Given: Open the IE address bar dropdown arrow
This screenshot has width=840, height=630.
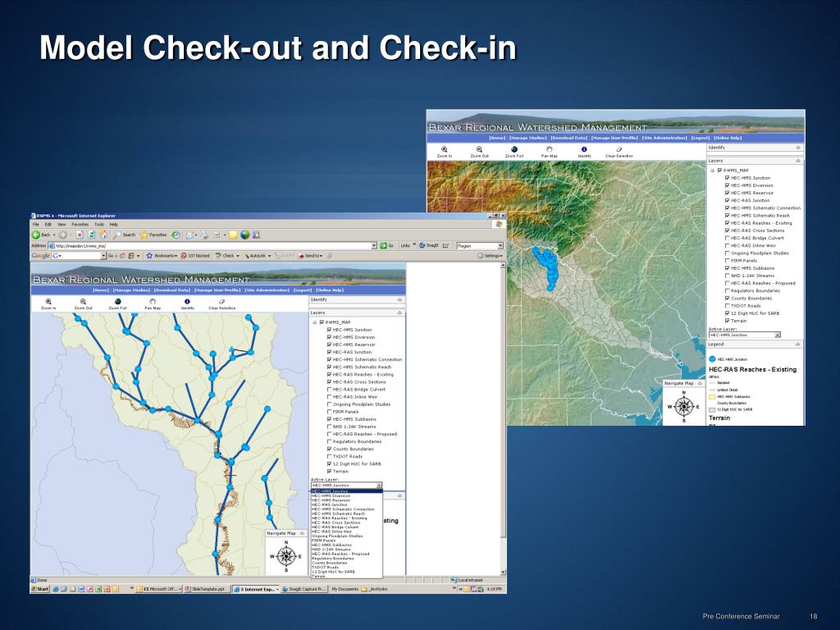Looking at the screenshot, I should pos(374,246).
